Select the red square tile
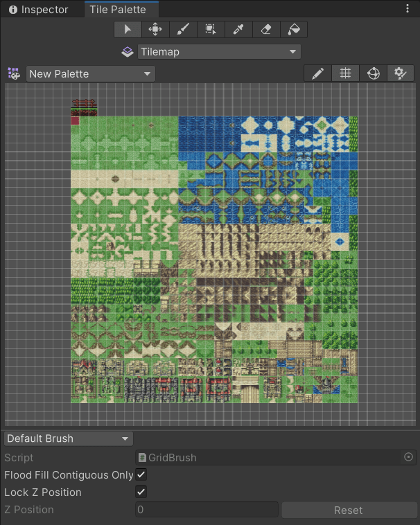This screenshot has height=525, width=420. point(75,121)
